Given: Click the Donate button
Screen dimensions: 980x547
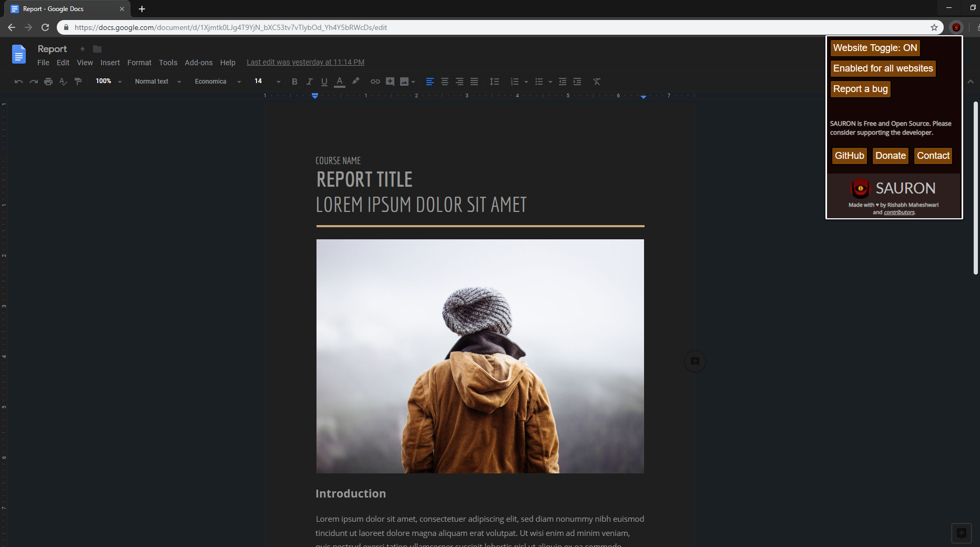Looking at the screenshot, I should pos(890,156).
